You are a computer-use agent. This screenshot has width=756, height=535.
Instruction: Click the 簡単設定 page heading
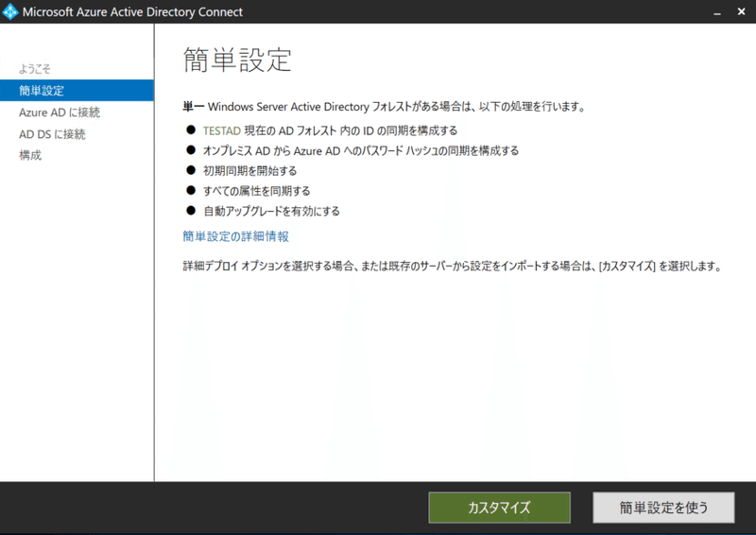237,60
